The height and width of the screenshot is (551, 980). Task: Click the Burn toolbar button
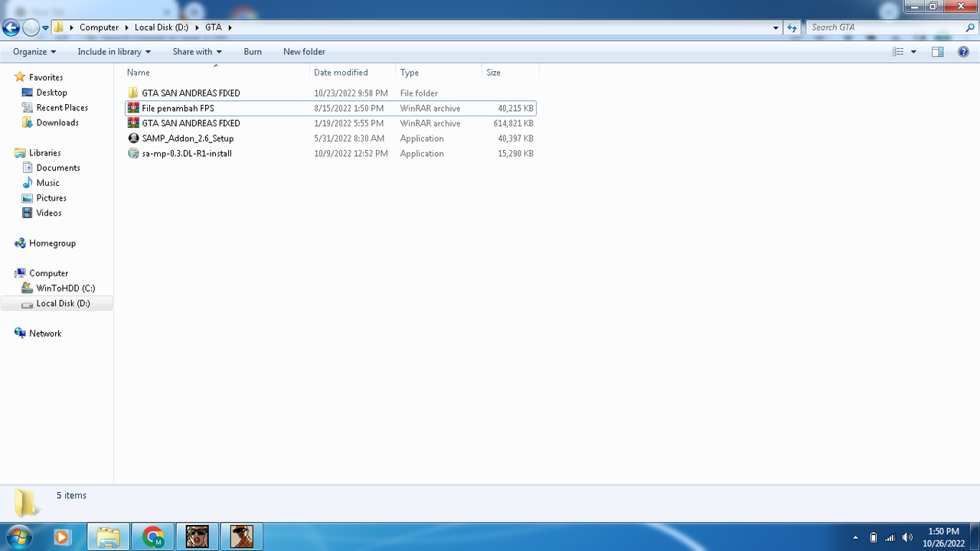point(253,52)
